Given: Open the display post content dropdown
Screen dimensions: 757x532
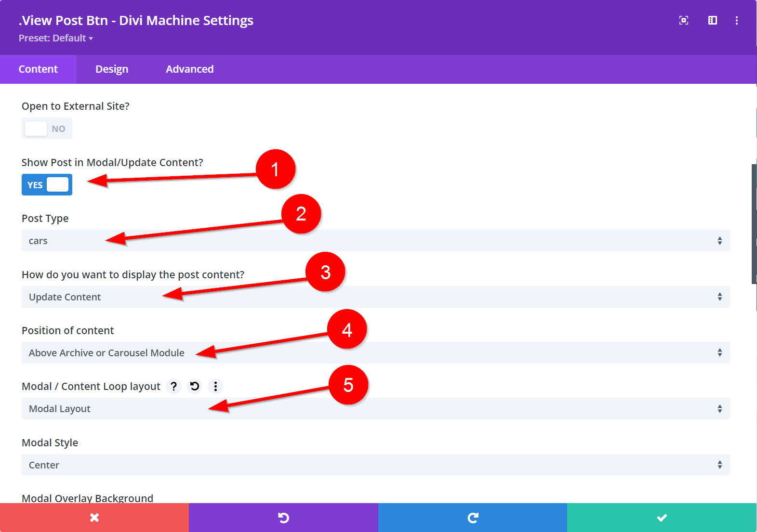Looking at the screenshot, I should point(375,297).
